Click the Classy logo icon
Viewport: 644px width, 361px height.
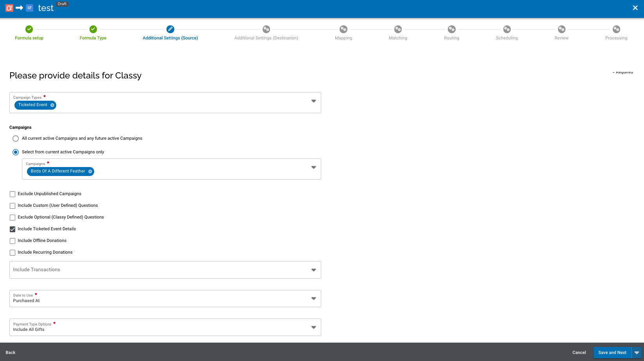pos(9,7)
